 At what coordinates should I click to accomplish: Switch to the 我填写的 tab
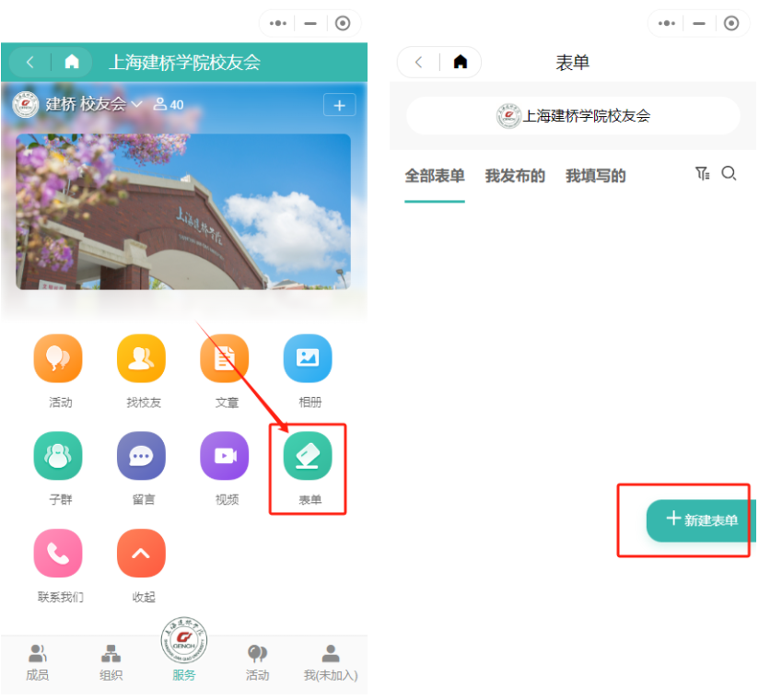(595, 175)
